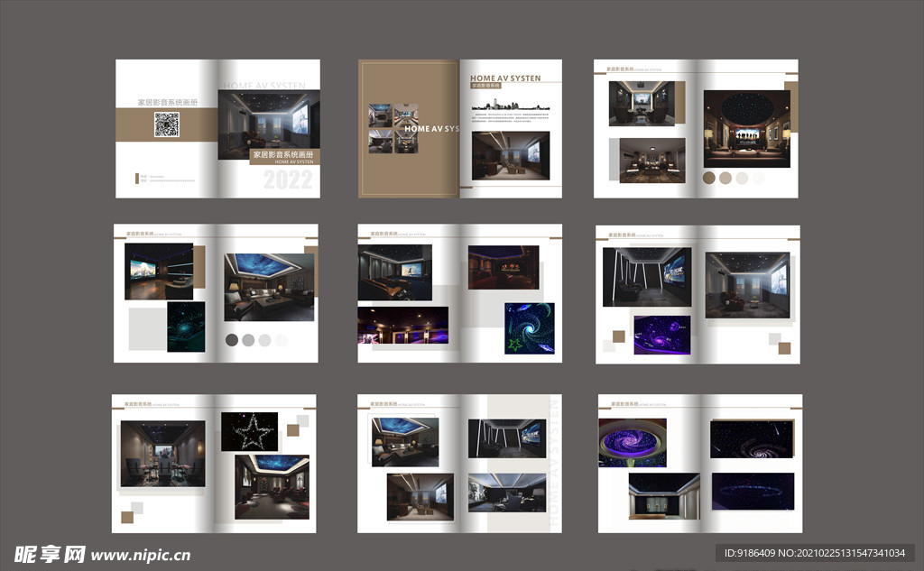This screenshot has height=571, width=924.
Task: Select the round starry ceiling theater photo
Action: click(746, 128)
